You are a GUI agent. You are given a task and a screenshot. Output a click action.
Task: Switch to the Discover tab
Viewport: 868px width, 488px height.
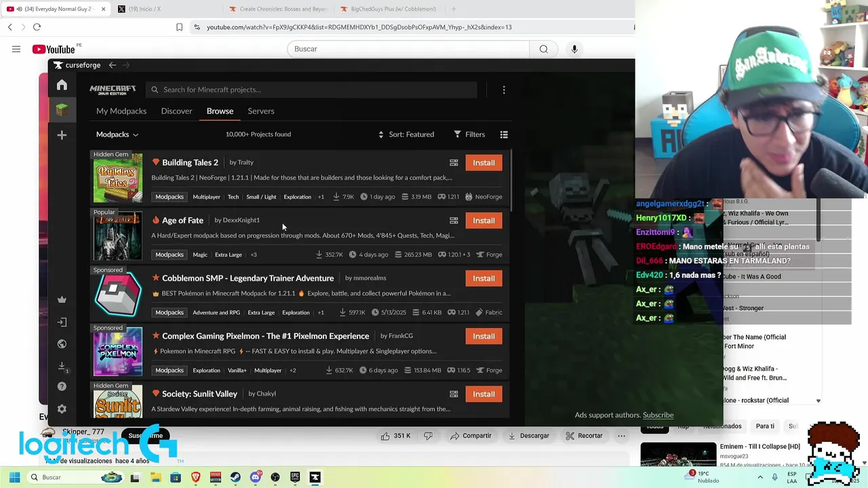click(176, 111)
